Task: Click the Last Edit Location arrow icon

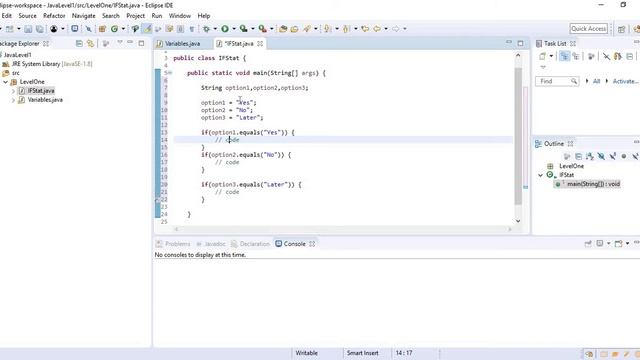Action: [365, 29]
